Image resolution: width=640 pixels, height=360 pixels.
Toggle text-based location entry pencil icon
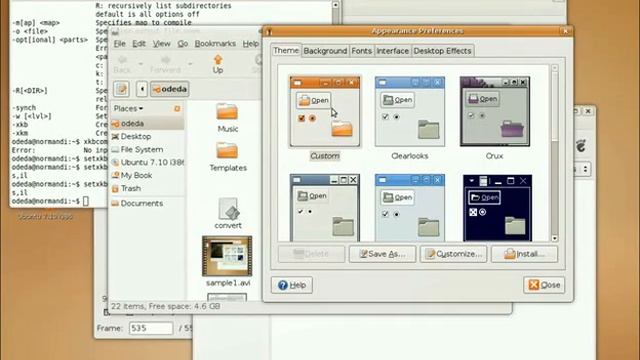coord(121,89)
